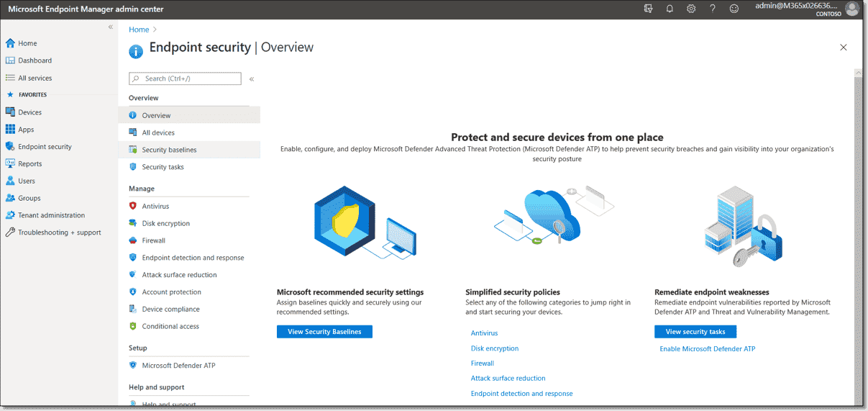Click the vertical scrollbar on the right
The height and width of the screenshot is (411, 868).
pos(859,237)
